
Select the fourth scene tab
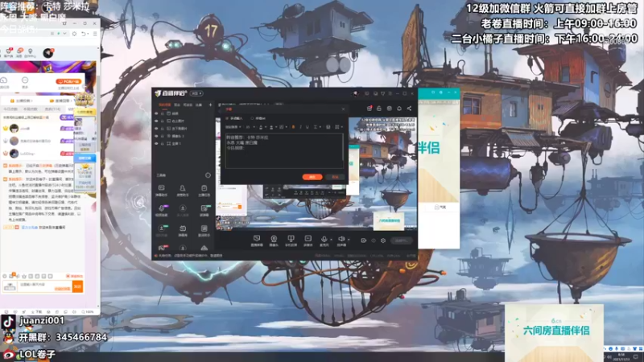point(199,105)
